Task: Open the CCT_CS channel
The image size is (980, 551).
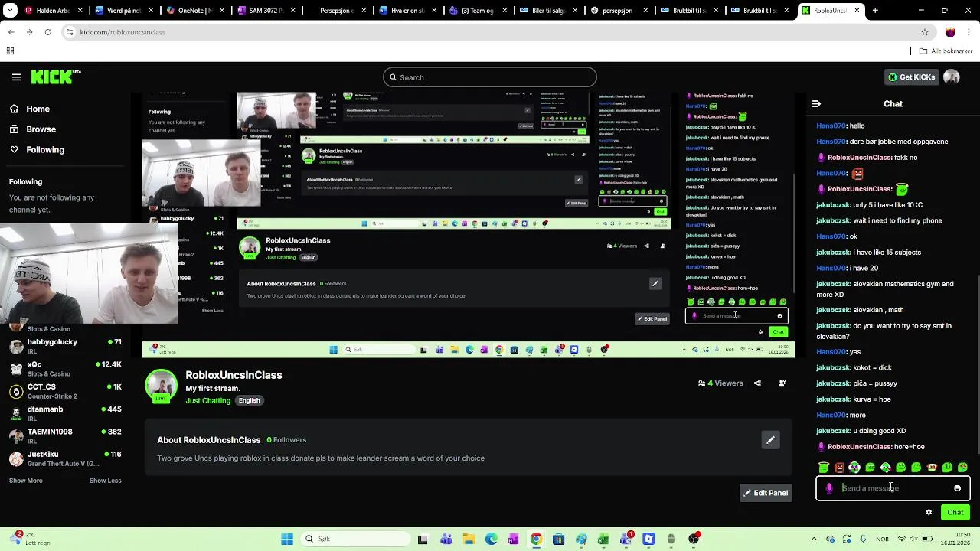Action: click(x=65, y=391)
